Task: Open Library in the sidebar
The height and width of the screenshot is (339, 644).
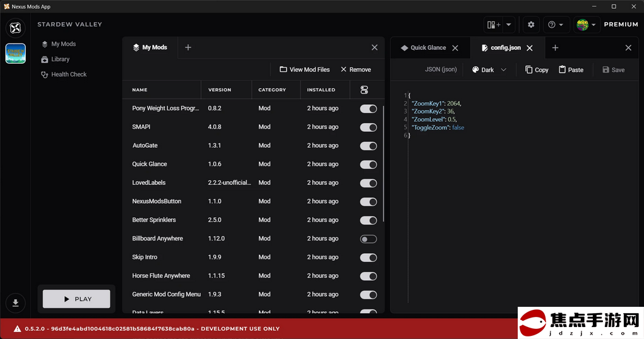Action: [x=56, y=59]
